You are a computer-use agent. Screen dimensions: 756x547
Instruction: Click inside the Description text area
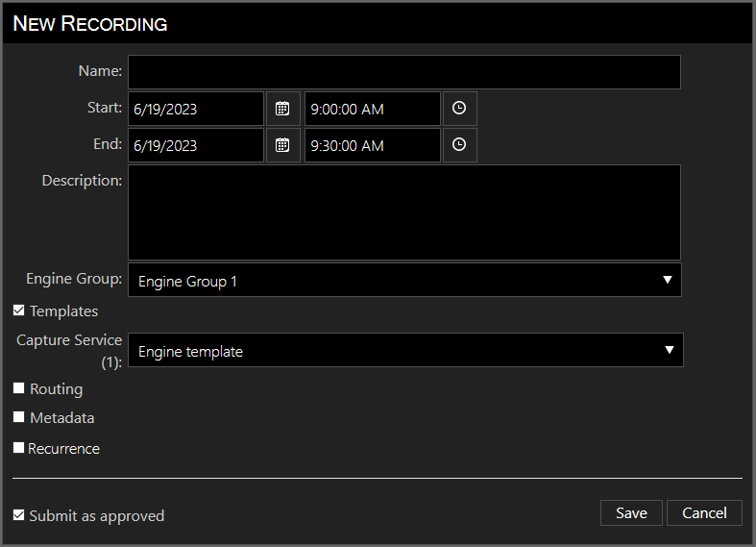coord(404,212)
